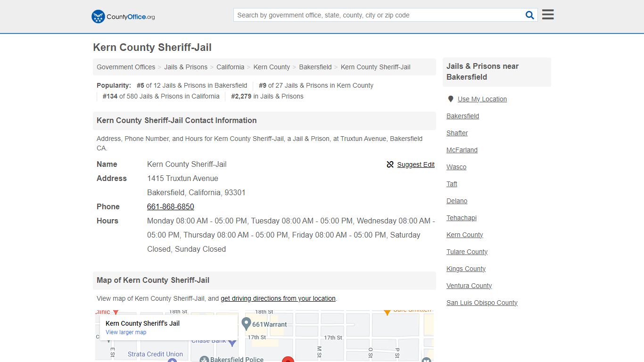This screenshot has width=644, height=362.
Task: Open McFarland jails link
Action: tap(462, 150)
